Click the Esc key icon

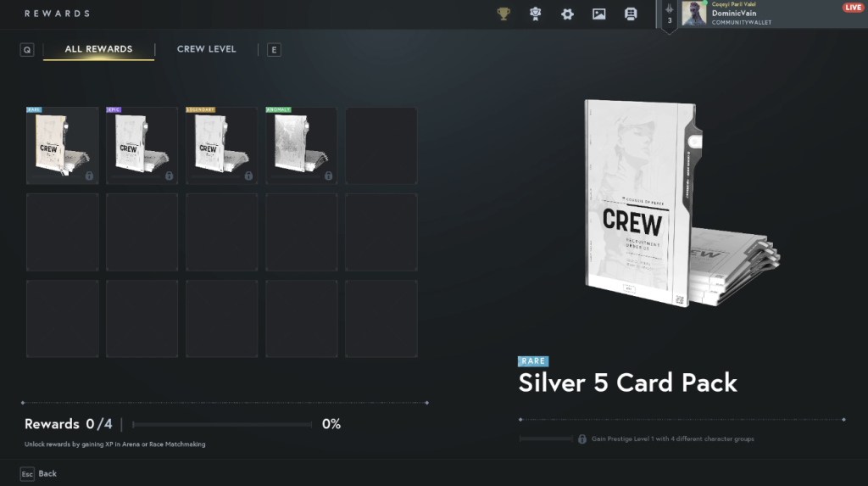27,474
